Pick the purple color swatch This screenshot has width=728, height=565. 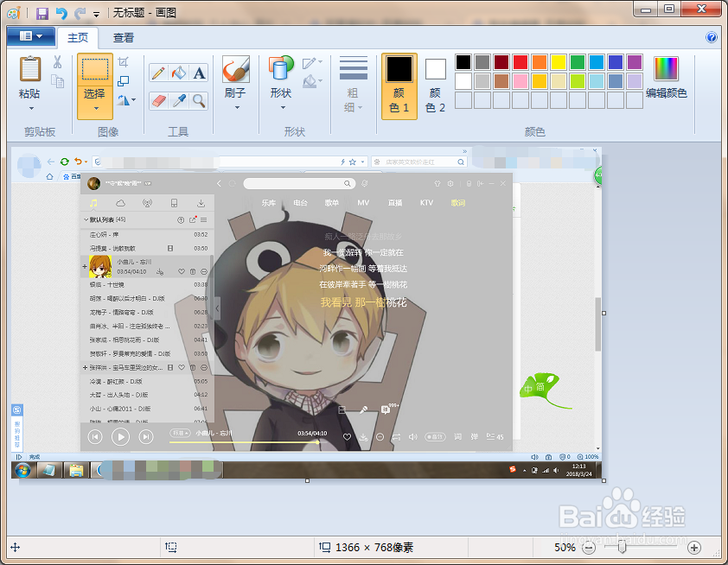click(x=635, y=62)
